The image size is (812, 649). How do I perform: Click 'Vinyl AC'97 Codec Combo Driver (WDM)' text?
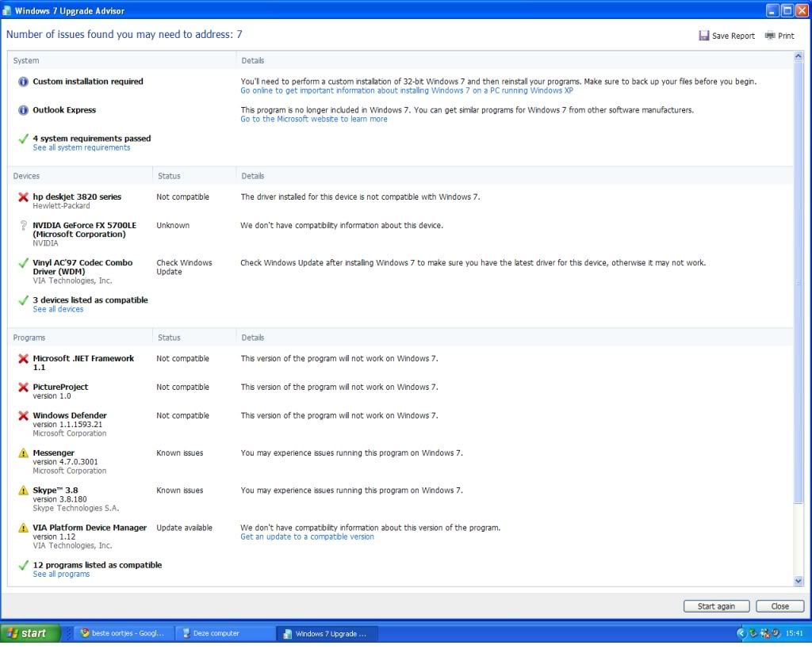click(x=82, y=267)
